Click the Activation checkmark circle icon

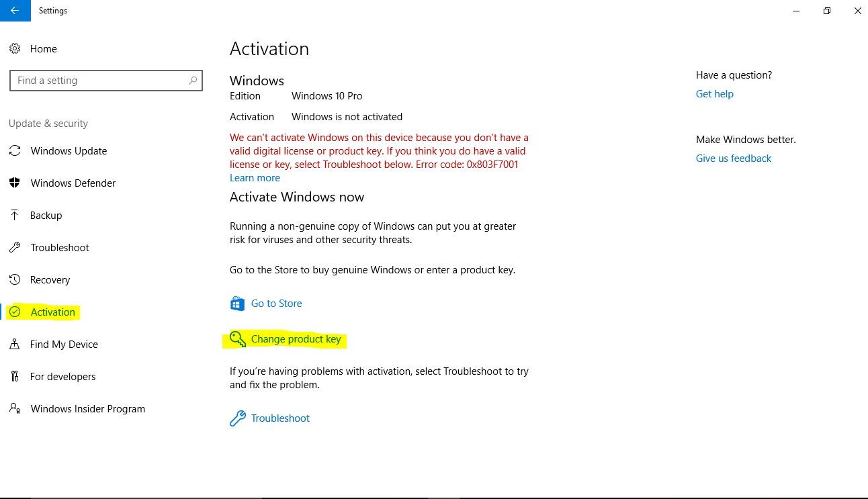(15, 312)
